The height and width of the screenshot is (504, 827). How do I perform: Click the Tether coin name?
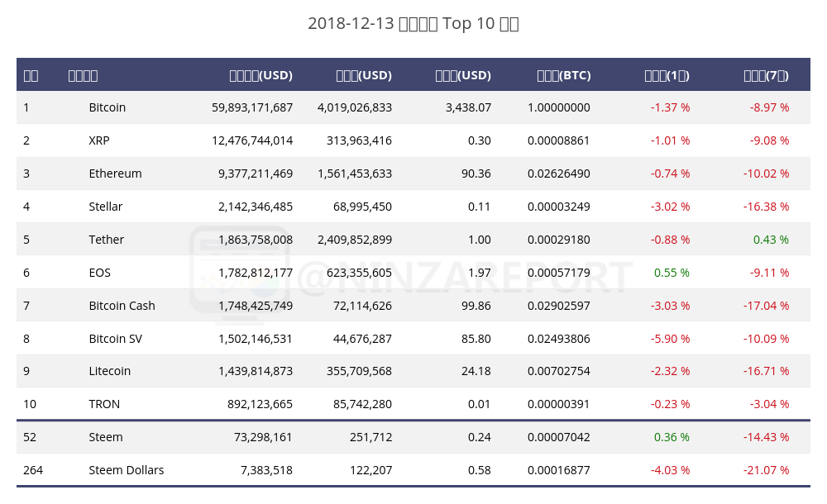(x=106, y=240)
